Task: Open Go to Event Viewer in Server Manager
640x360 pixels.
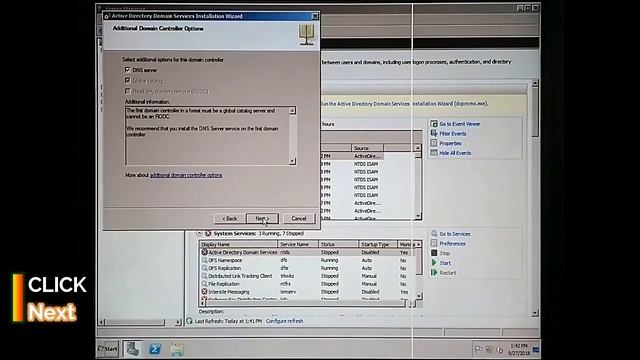Action: pos(460,124)
